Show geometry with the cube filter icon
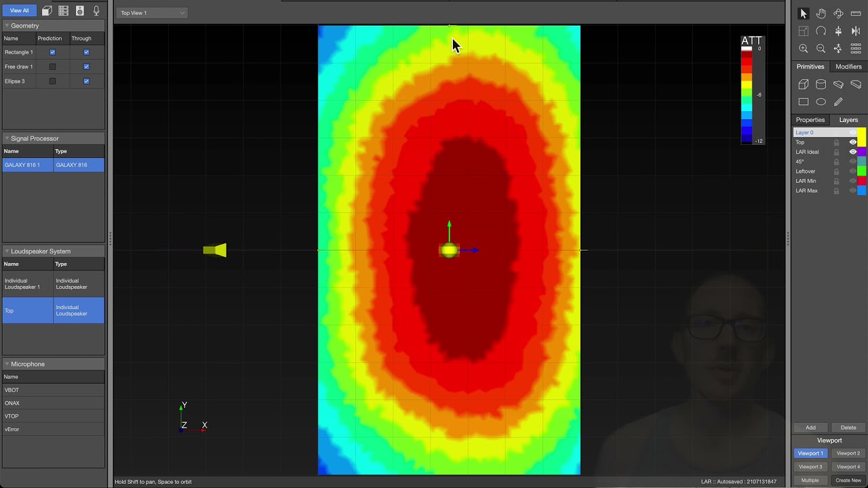Image resolution: width=868 pixels, height=488 pixels. 47,11
